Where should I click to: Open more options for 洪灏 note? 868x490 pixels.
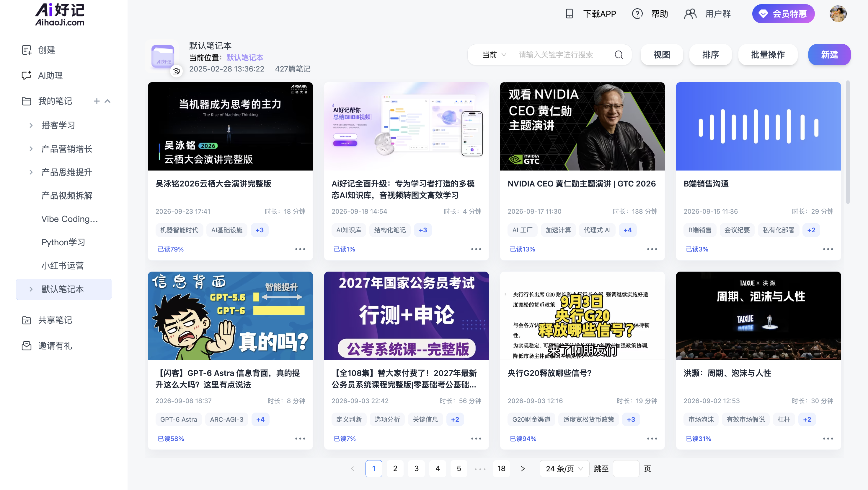[x=828, y=438]
